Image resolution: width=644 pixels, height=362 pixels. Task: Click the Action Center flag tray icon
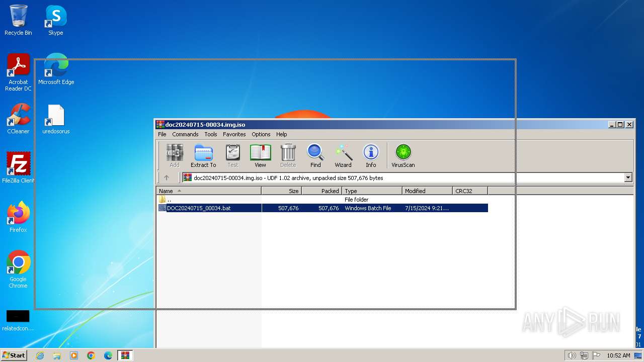coord(596,355)
